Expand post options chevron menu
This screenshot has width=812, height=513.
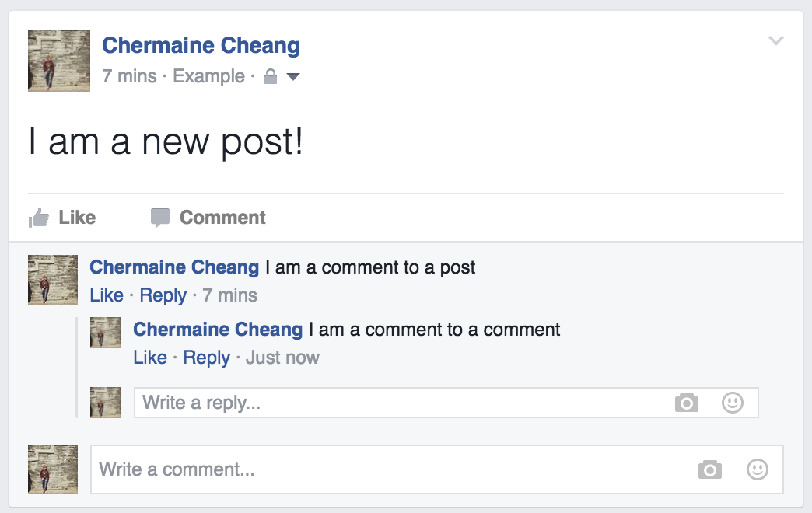tap(775, 40)
